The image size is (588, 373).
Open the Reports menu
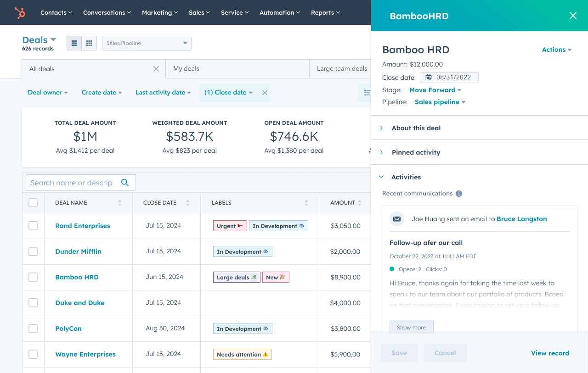tap(325, 12)
